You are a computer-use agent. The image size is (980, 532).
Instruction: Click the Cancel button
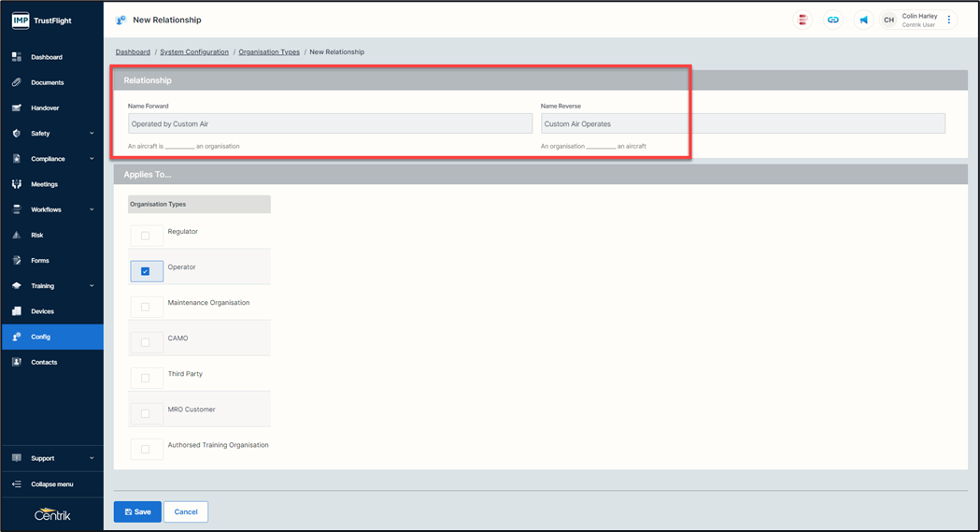(186, 511)
